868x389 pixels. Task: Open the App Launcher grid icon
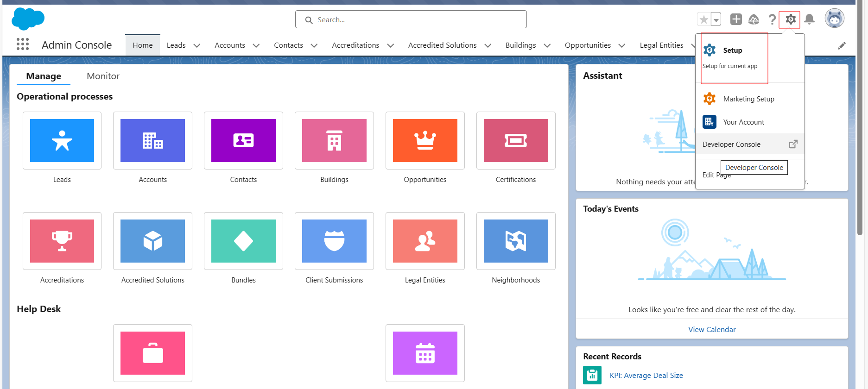[x=23, y=44]
